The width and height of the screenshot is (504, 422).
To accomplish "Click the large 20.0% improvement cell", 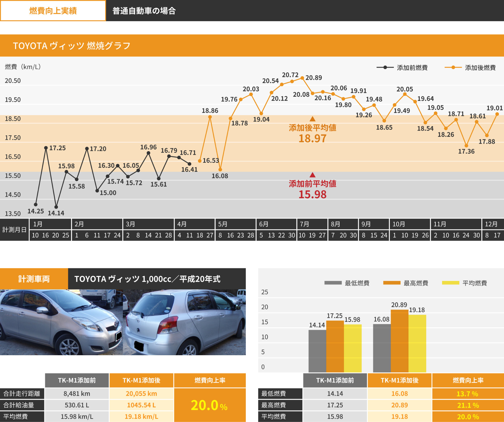I will click(x=210, y=405).
